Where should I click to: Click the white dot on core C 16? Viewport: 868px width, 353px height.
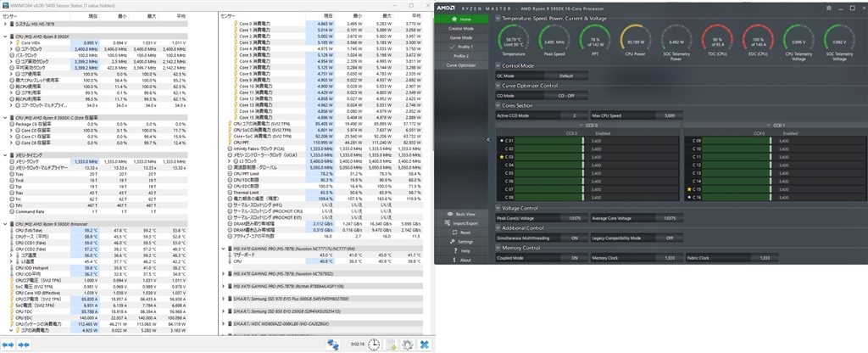(689, 197)
